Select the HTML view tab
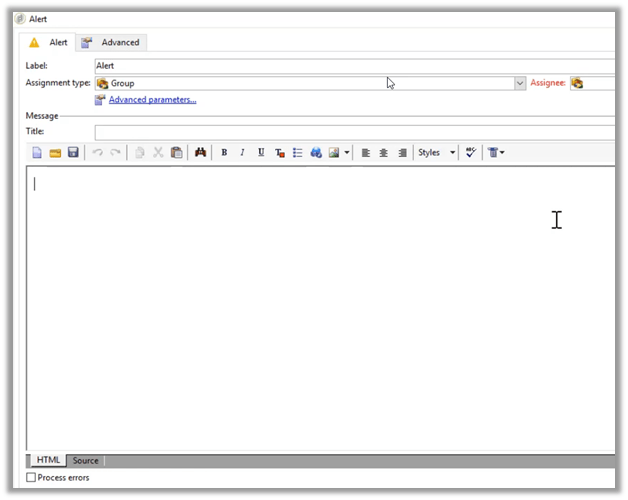Viewport: 628px width, 500px height. (x=48, y=460)
